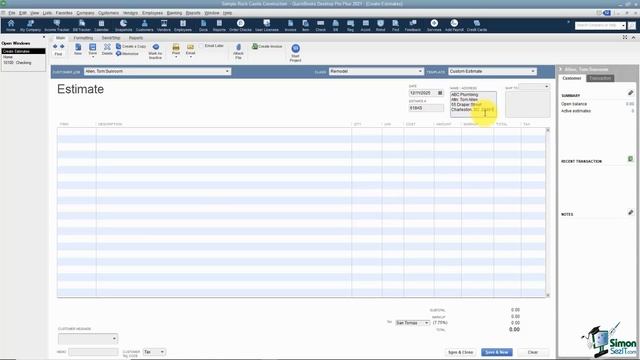Click the User Licenses icon
This screenshot has width=640, height=360.
tap(267, 25)
